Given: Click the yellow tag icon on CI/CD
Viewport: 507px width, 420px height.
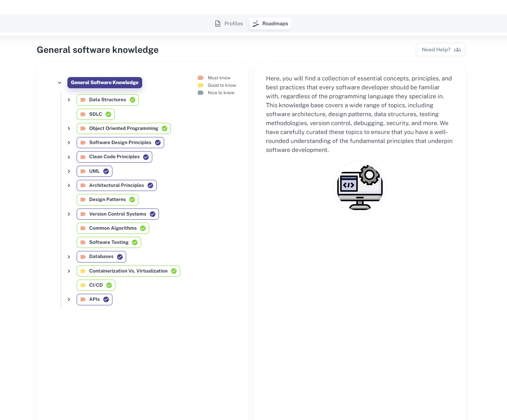Looking at the screenshot, I should [x=83, y=285].
